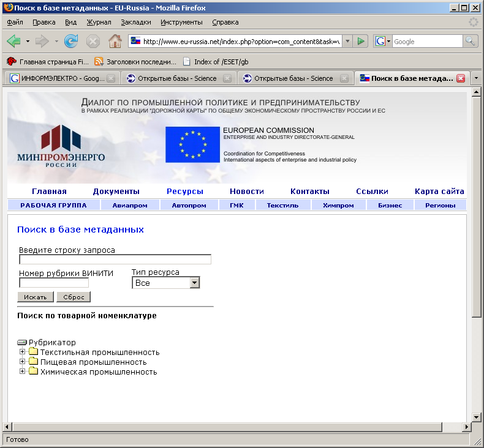Image resolution: width=484 pixels, height=448 pixels.
Task: Click the European Union flag image
Action: point(192,144)
